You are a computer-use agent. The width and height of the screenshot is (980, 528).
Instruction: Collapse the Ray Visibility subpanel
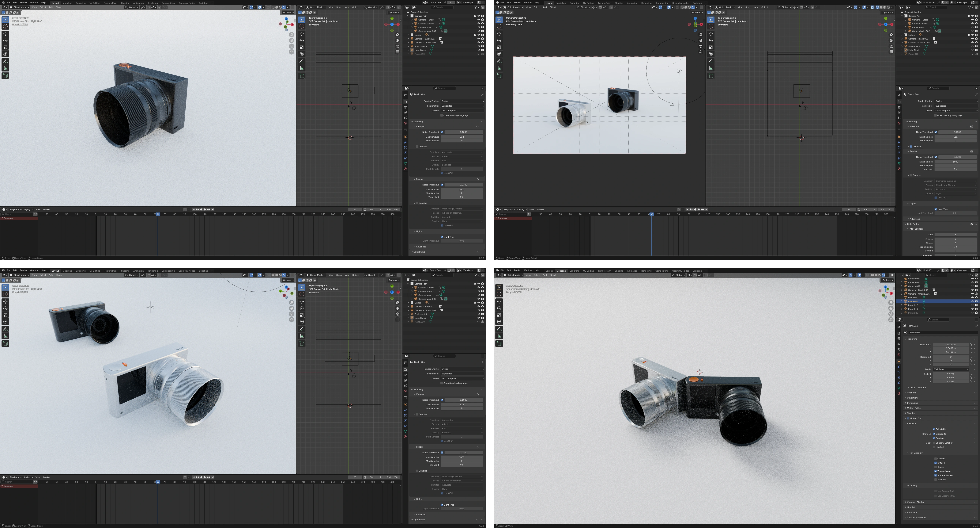pyautogui.click(x=915, y=453)
